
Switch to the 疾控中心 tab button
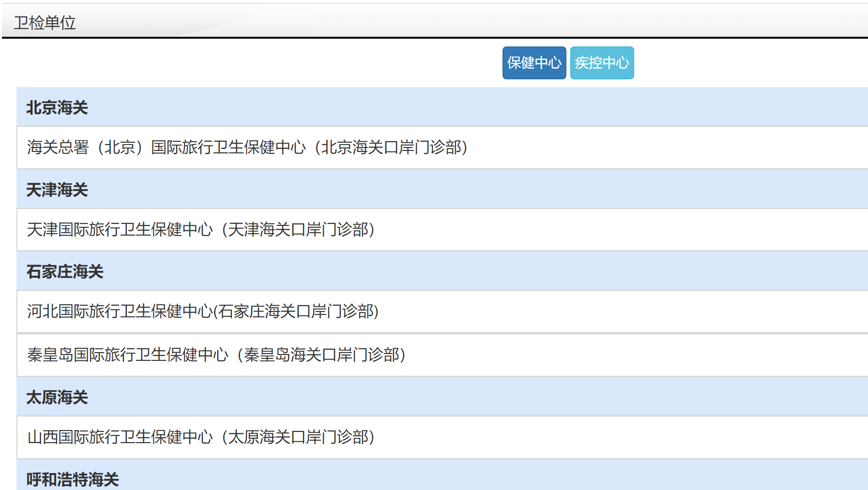[x=602, y=63]
